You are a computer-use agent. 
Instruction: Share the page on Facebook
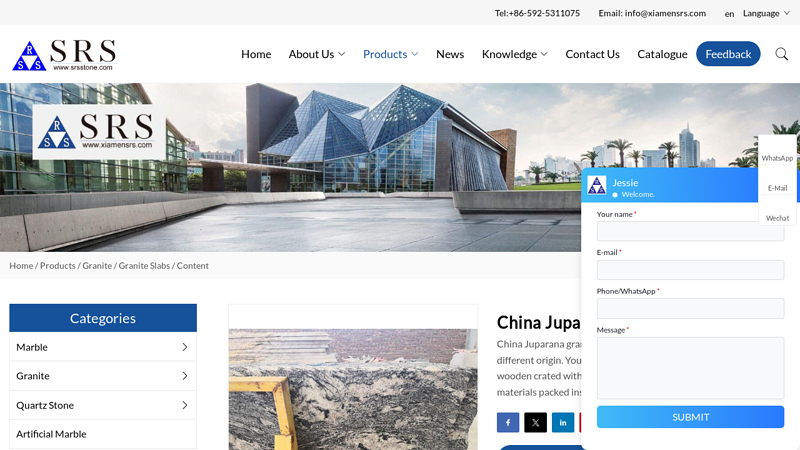[x=507, y=423]
